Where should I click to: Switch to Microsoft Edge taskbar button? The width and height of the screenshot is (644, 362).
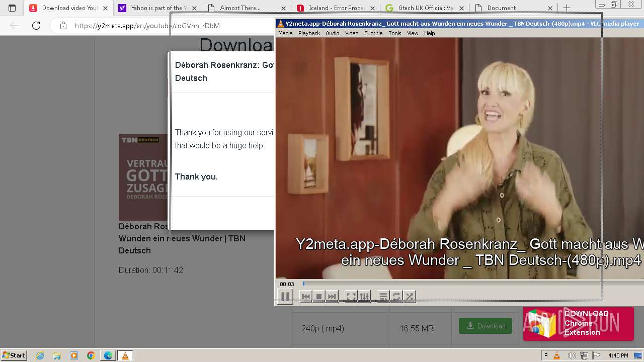108,355
